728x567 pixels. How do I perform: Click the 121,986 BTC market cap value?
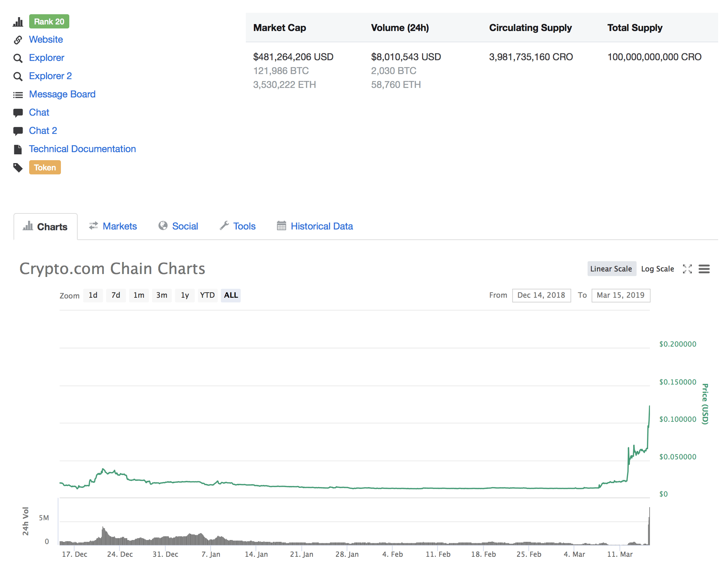281,71
